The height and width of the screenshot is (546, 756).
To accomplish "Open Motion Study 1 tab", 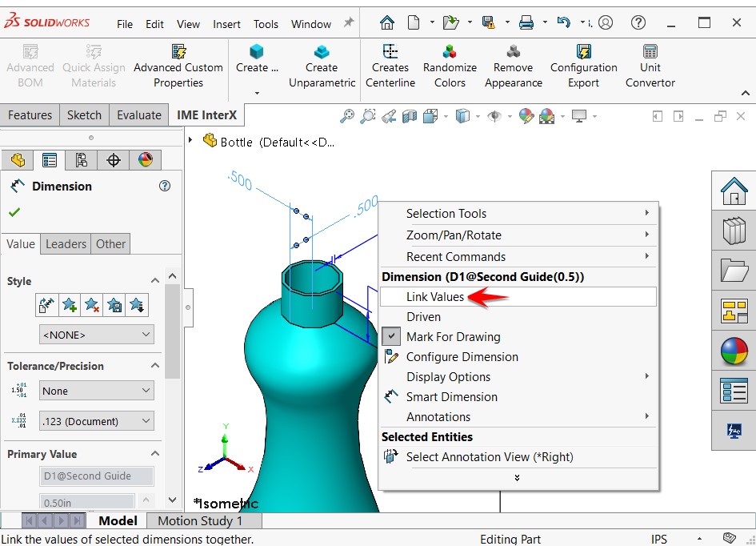I will tap(200, 521).
